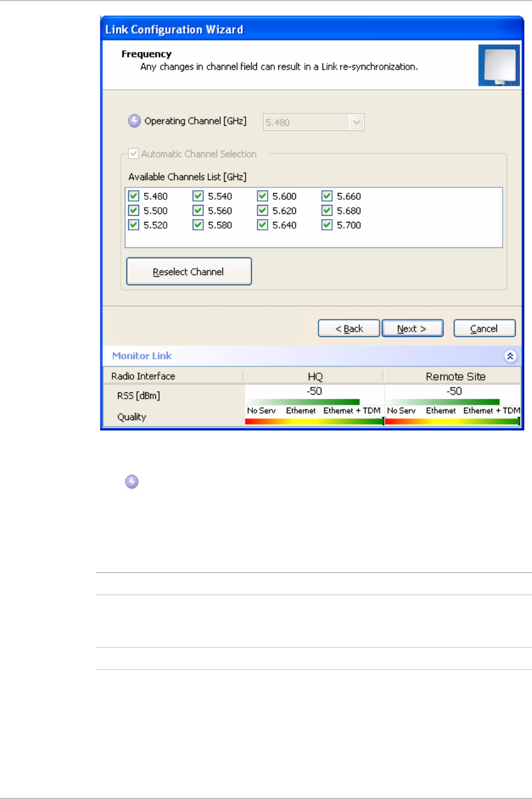
Task: Proceed with the Next button
Action: coord(412,329)
